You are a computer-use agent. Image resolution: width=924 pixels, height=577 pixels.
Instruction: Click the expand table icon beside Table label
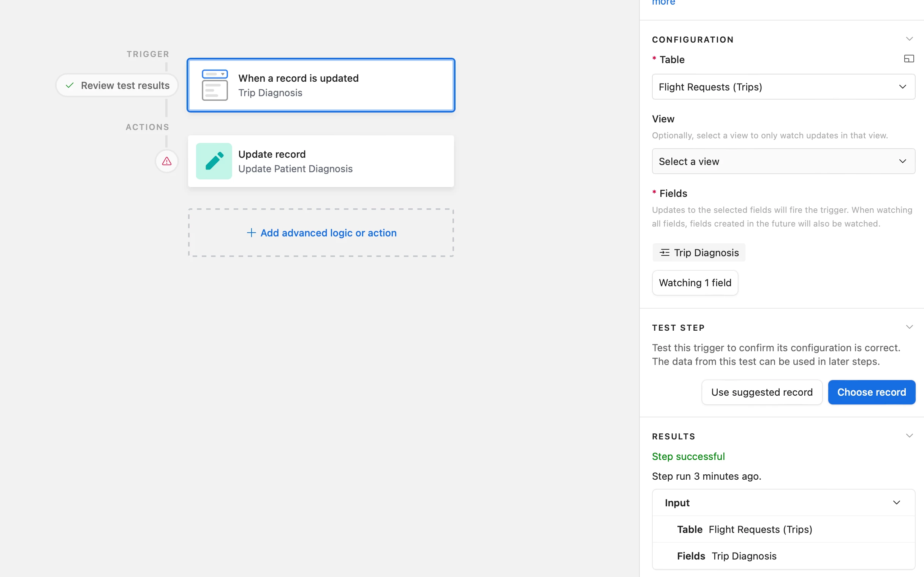[909, 59]
